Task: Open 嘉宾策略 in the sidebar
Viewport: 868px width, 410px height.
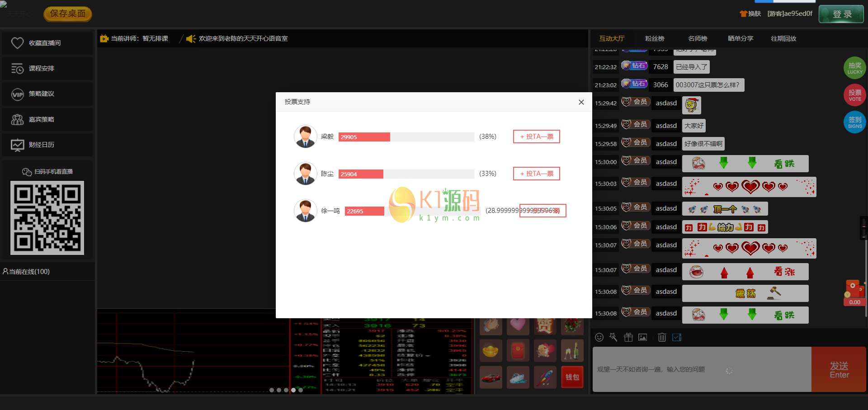Action: pos(47,119)
